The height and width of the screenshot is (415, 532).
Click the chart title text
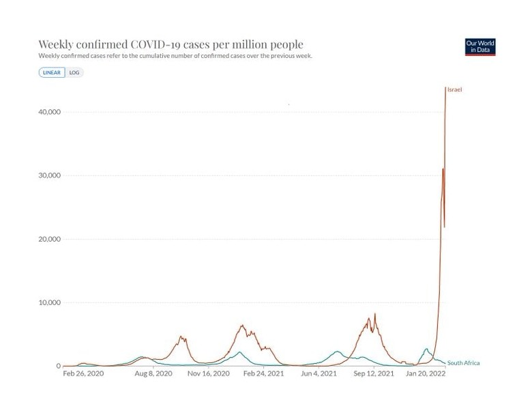(x=171, y=44)
